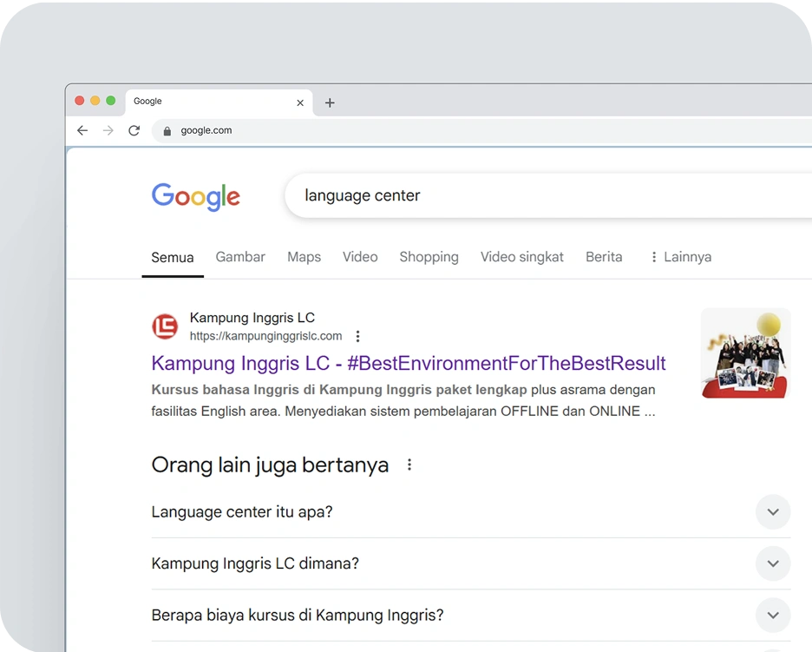
Task: Switch to the Shopping tab
Action: click(429, 257)
